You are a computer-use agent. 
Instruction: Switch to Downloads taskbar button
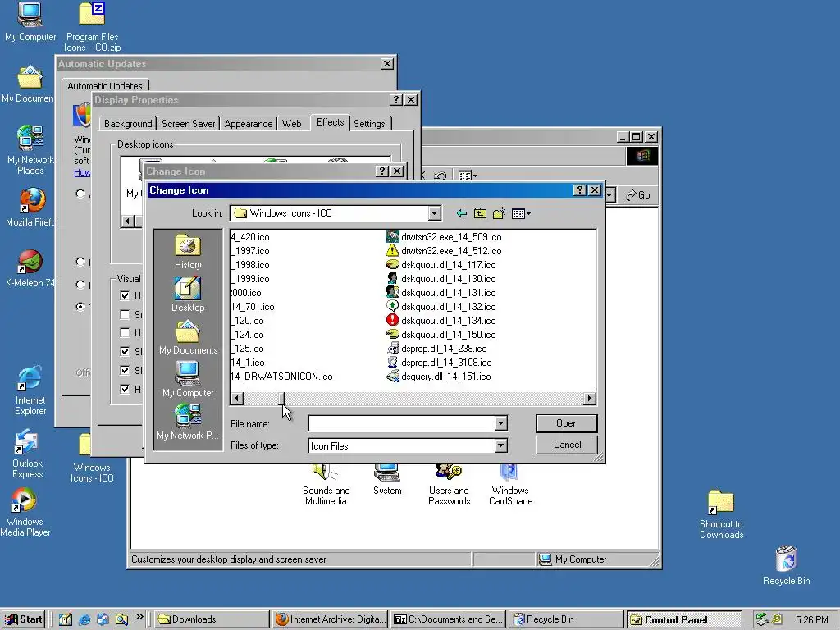(212, 619)
